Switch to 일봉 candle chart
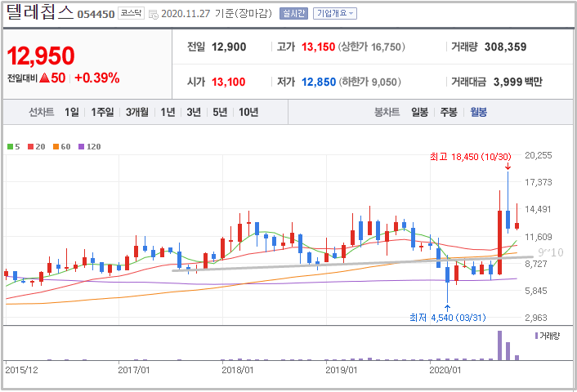The height and width of the screenshot is (392, 577). (x=419, y=112)
